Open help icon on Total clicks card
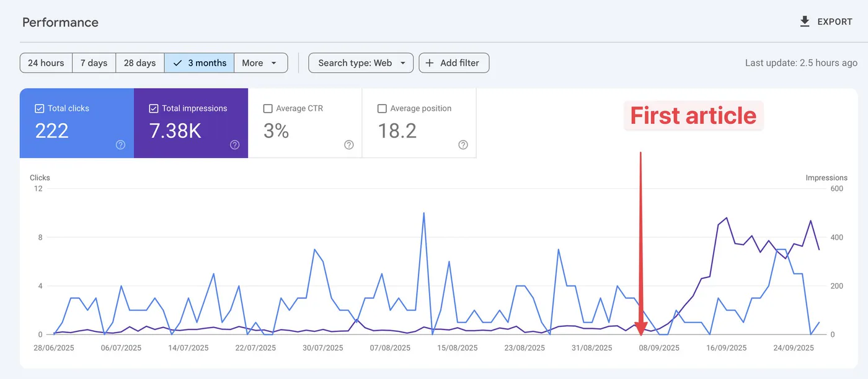Image resolution: width=868 pixels, height=379 pixels. point(120,144)
